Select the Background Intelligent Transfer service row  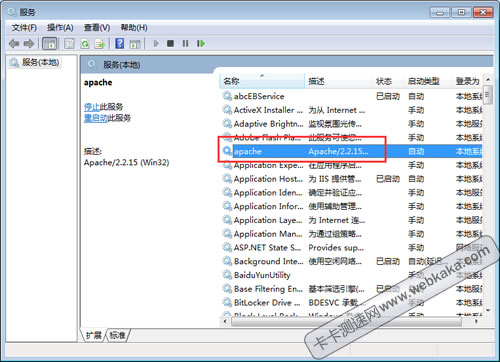tap(352, 261)
